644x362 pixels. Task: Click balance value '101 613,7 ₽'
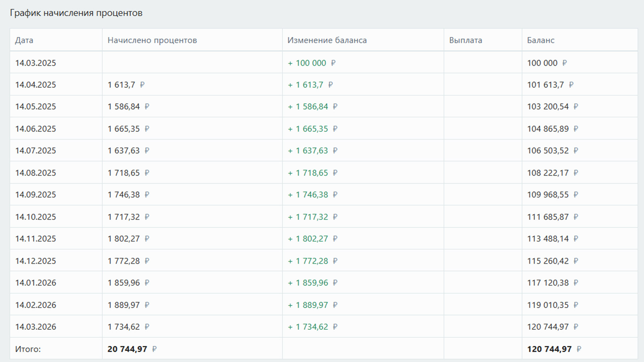click(550, 85)
